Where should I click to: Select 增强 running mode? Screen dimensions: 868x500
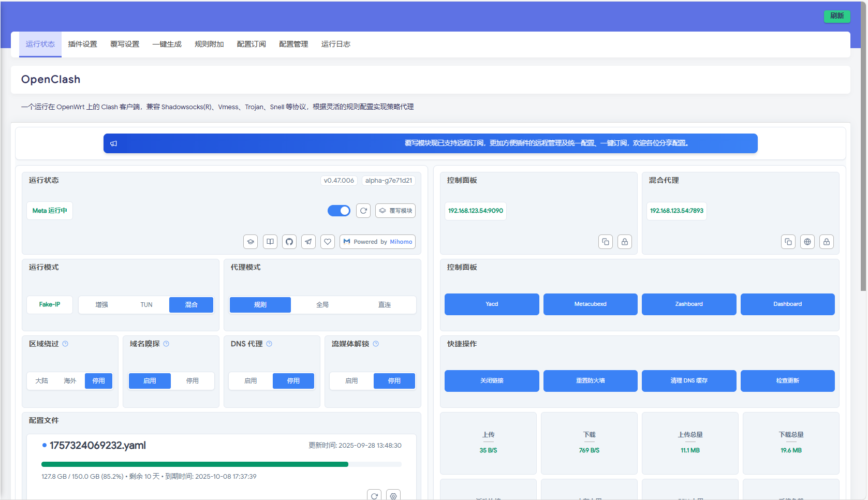[x=101, y=305]
